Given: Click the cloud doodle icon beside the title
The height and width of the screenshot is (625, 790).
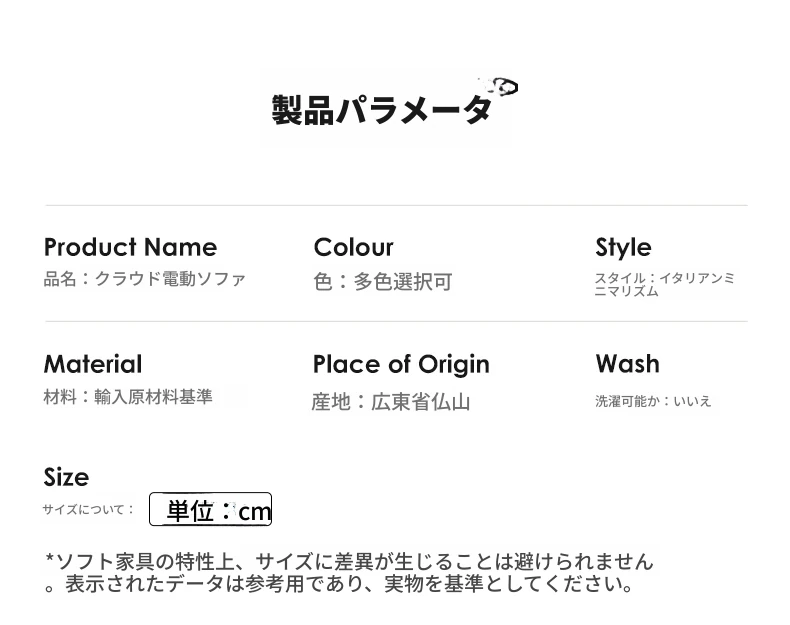Looking at the screenshot, I should [x=501, y=87].
